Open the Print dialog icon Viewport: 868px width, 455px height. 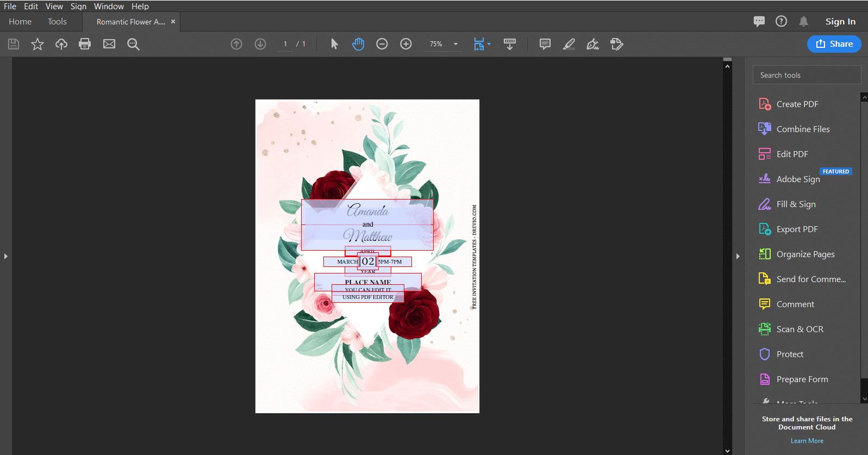click(x=85, y=44)
